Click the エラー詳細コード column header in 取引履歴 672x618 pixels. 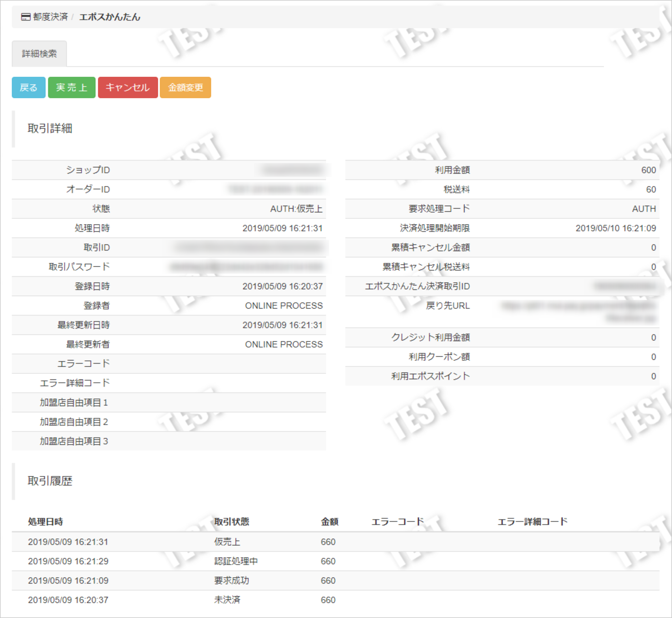[532, 522]
